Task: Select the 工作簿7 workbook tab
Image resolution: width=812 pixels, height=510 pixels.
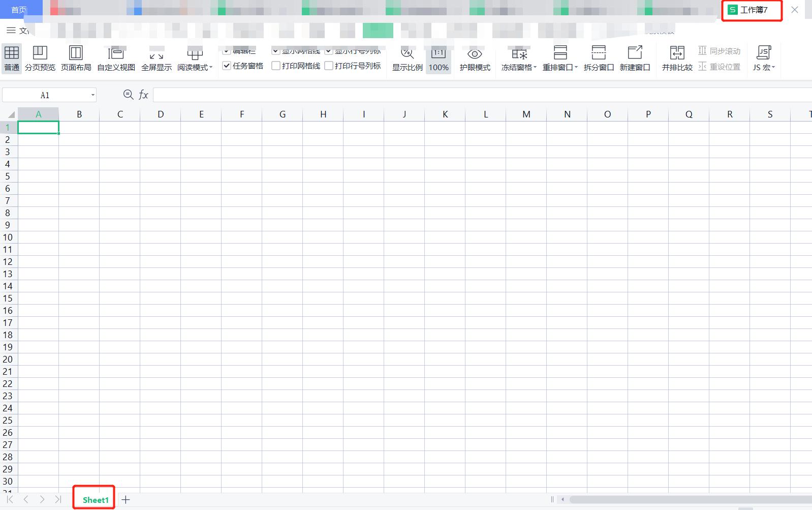Action: [754, 10]
